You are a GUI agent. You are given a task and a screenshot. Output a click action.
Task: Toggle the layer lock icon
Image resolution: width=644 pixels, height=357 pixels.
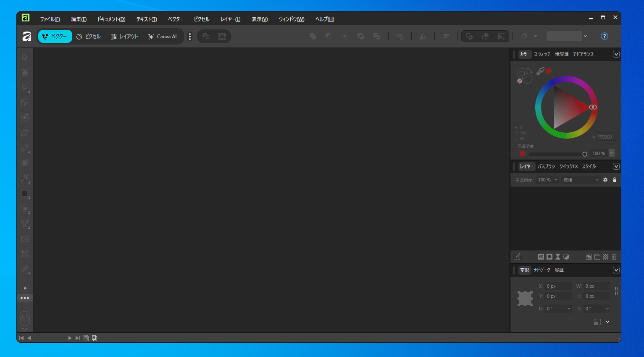pyautogui.click(x=615, y=180)
